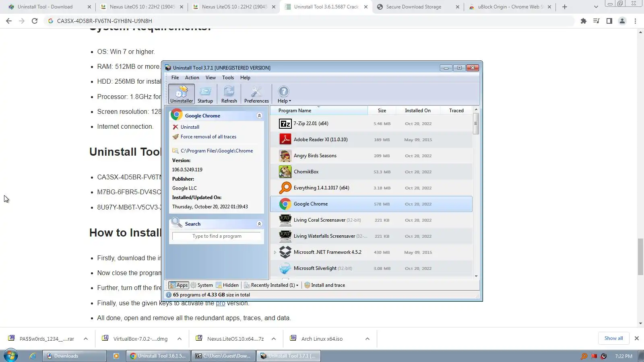
Task: Select the Living Coral Screensaver icon
Action: point(285,220)
